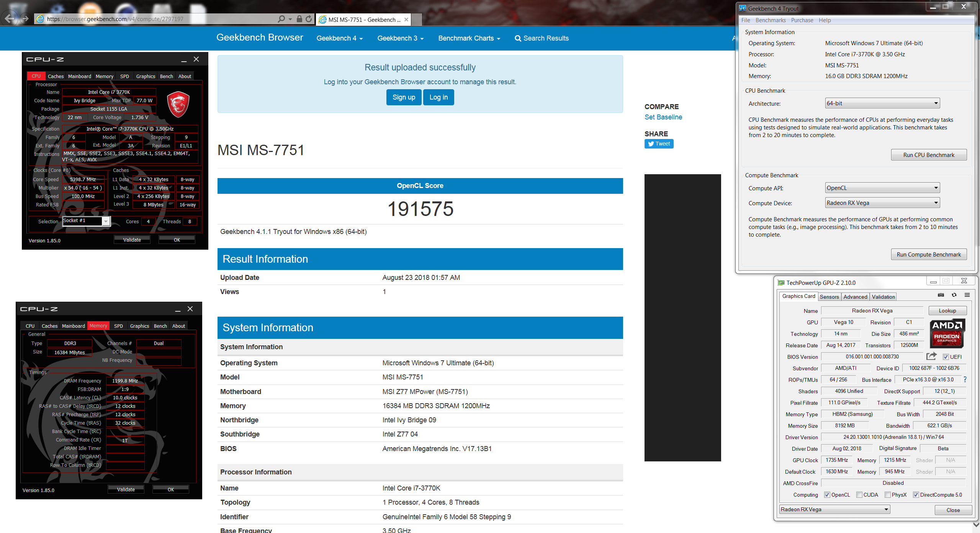Click the AMD Radeon Graphics logo
The width and height of the screenshot is (980, 533).
coord(947,333)
